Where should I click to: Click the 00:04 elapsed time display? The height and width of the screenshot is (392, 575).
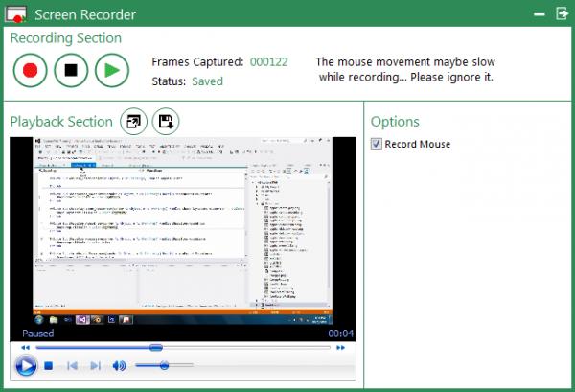340,334
